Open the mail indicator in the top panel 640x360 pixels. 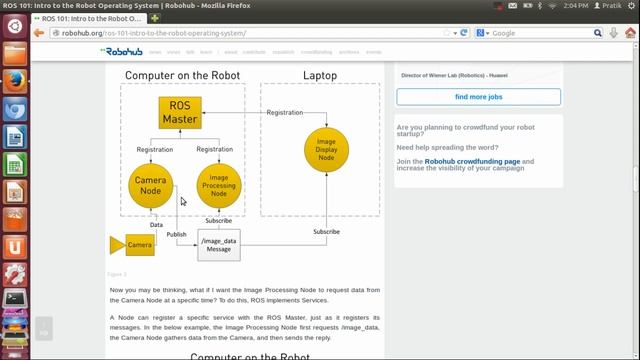(x=513, y=6)
